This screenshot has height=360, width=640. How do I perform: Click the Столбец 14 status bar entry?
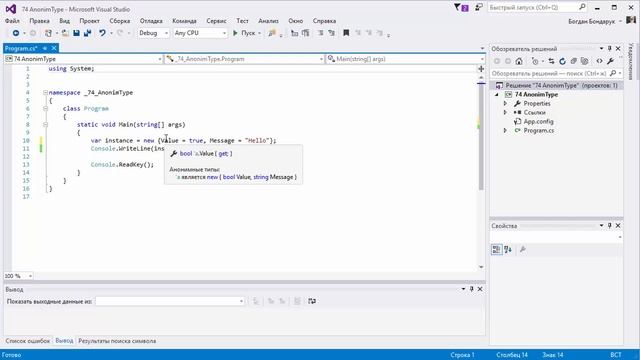(x=512, y=355)
